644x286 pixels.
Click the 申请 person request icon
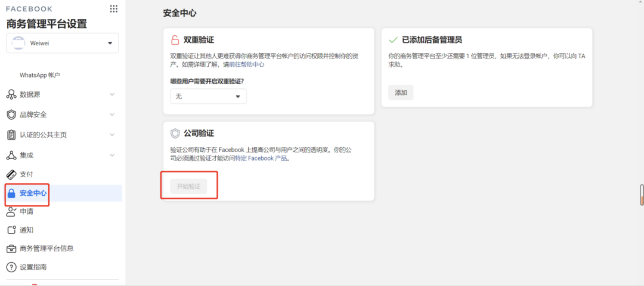(11, 211)
